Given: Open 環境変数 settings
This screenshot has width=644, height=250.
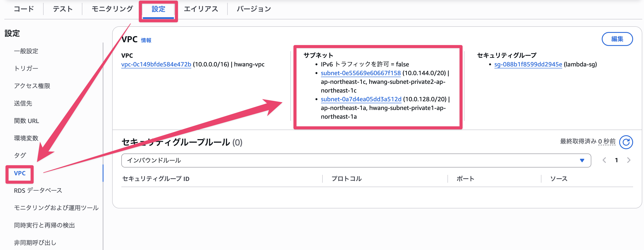Looking at the screenshot, I should tap(26, 138).
